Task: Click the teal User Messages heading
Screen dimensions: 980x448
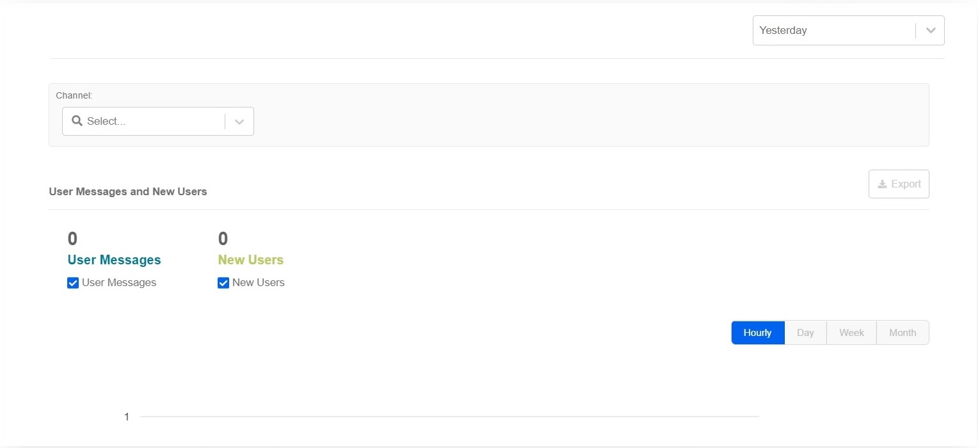Action: point(114,260)
